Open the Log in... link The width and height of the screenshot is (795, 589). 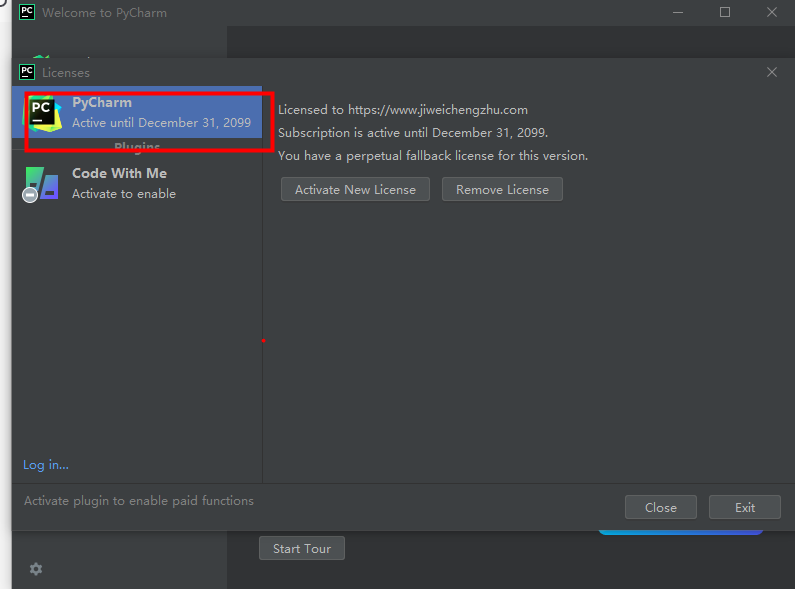(x=46, y=465)
